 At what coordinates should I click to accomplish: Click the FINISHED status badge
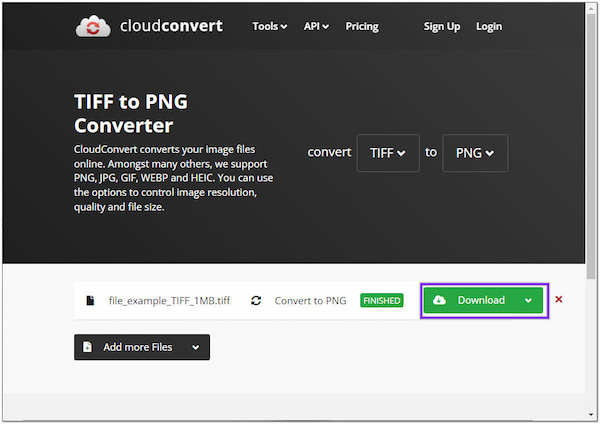382,301
